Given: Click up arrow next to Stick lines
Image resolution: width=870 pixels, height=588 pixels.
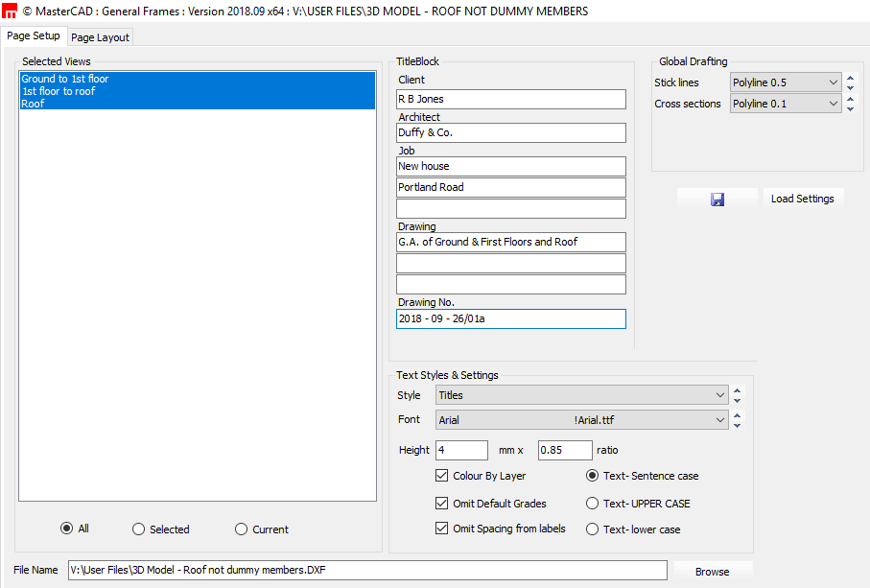Looking at the screenshot, I should click(x=850, y=78).
